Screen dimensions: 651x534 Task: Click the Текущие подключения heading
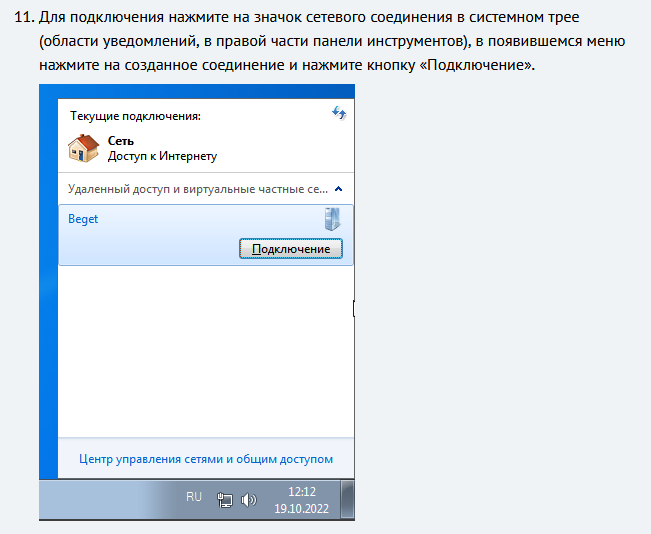point(135,116)
